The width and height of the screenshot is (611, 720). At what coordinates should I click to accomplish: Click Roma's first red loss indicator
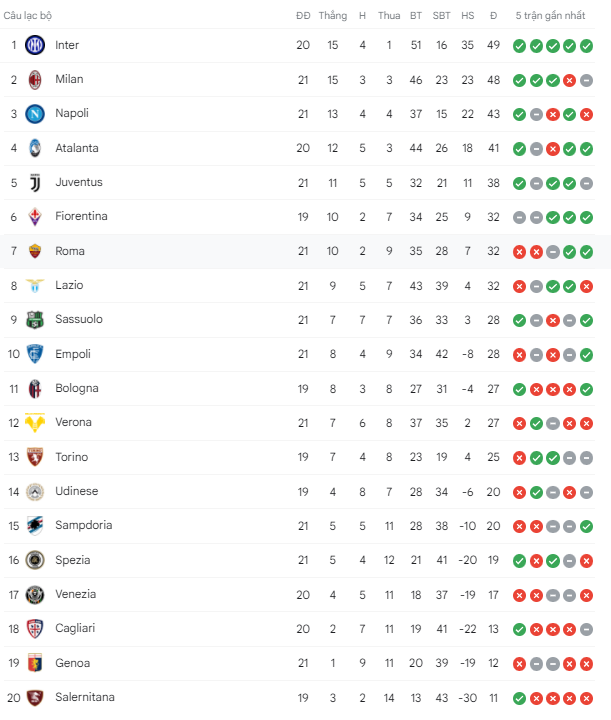pyautogui.click(x=519, y=252)
